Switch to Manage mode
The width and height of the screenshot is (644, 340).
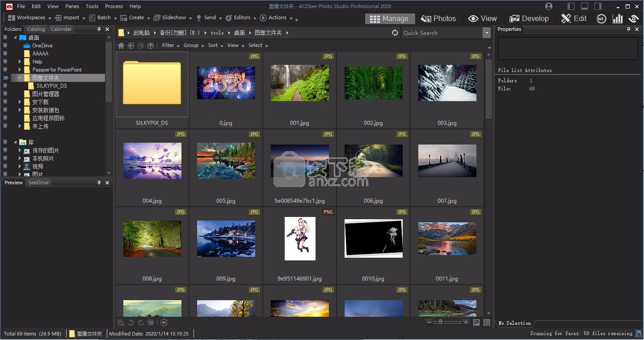pyautogui.click(x=390, y=18)
